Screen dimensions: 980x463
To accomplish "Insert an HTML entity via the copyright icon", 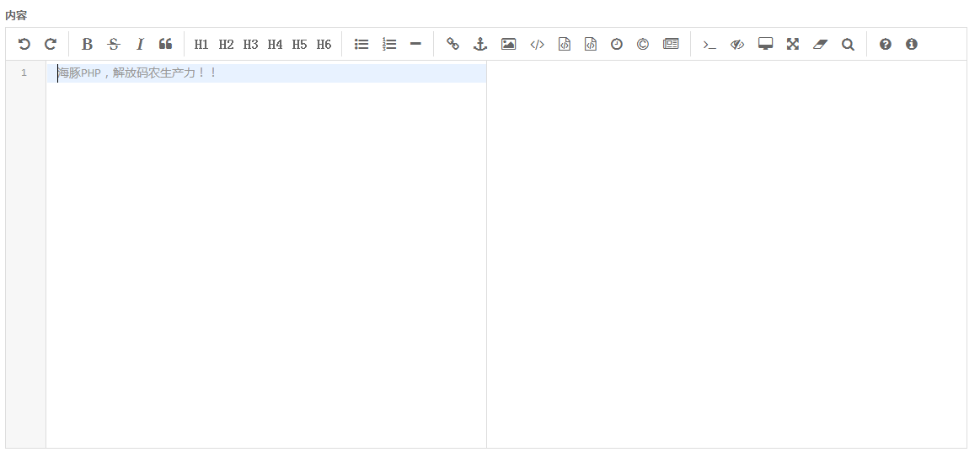I will [x=643, y=44].
